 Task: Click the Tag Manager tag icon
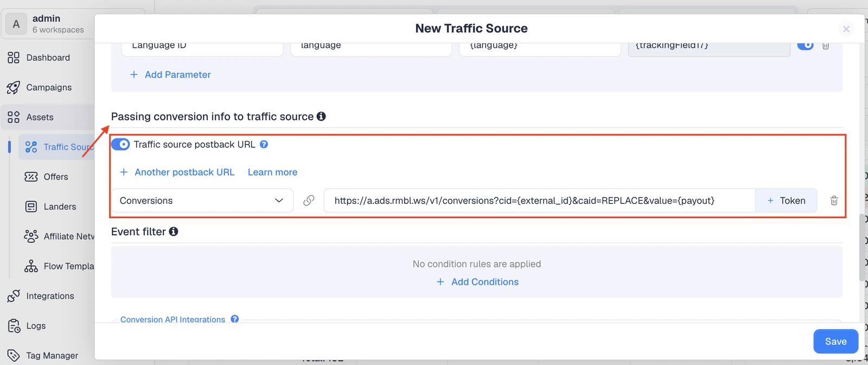pyautogui.click(x=14, y=356)
